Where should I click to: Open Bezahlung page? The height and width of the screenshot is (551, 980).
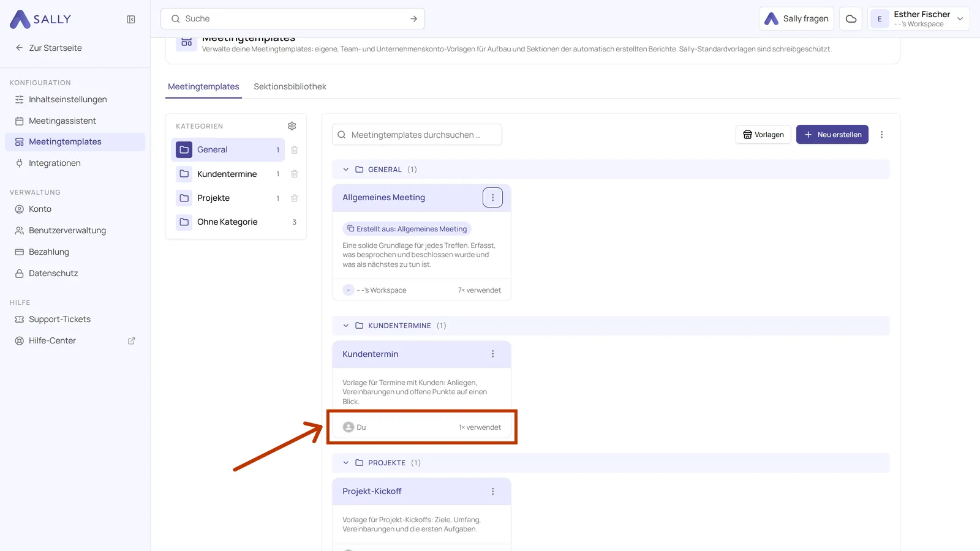pyautogui.click(x=75, y=252)
